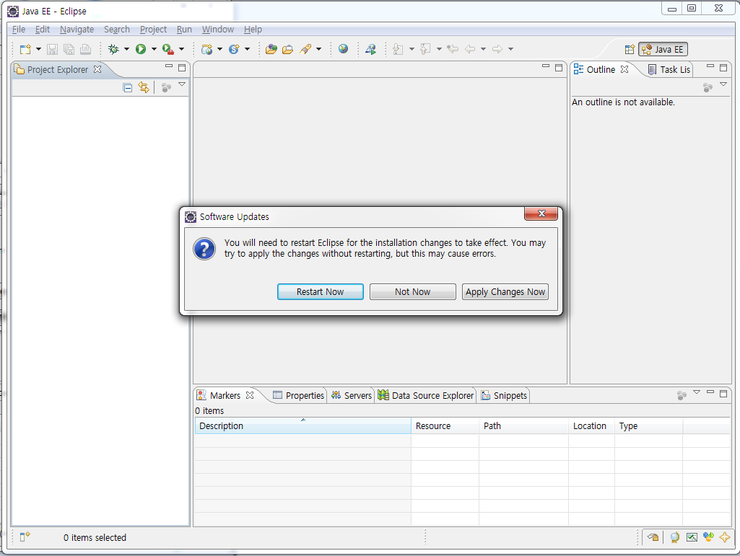Click the Type column header
Viewport: 740px width, 556px height.
pos(648,426)
